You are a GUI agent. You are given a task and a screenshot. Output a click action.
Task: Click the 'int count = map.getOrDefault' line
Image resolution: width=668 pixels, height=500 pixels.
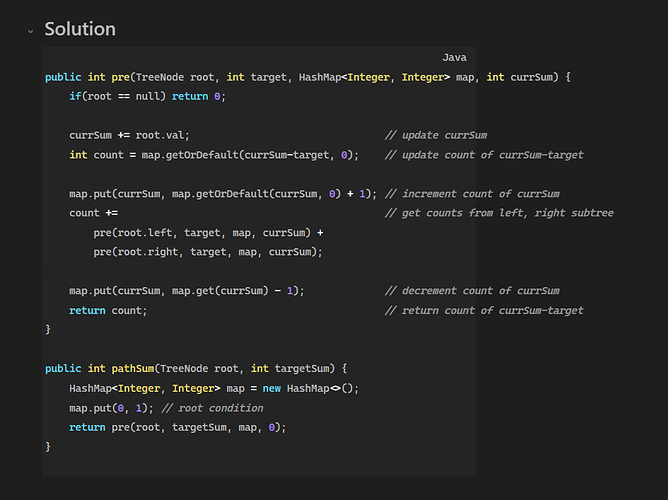(214, 155)
